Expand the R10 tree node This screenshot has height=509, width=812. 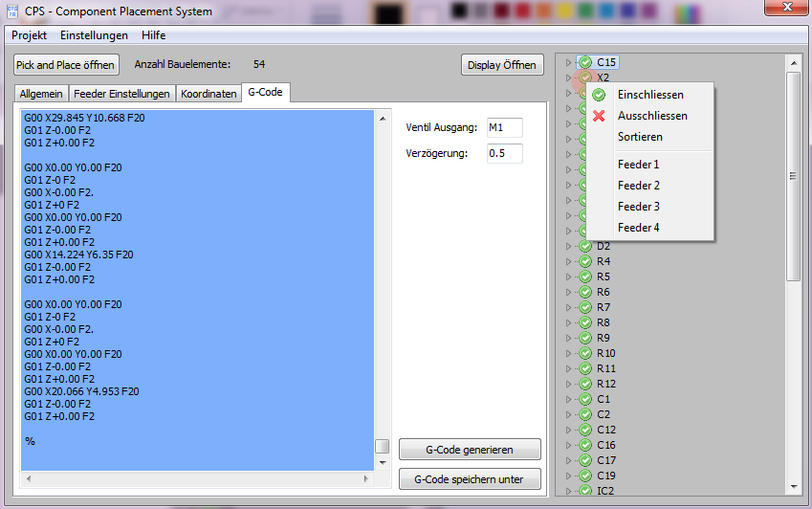click(x=568, y=353)
